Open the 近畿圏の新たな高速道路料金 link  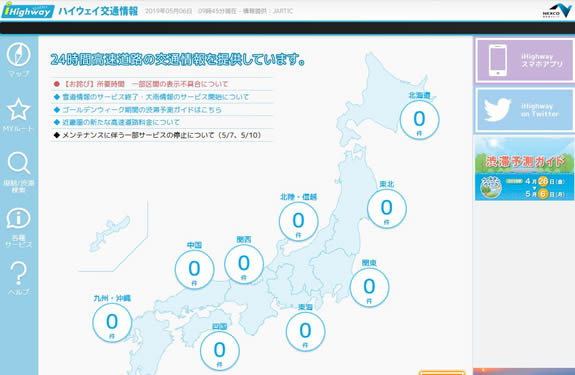(121, 122)
